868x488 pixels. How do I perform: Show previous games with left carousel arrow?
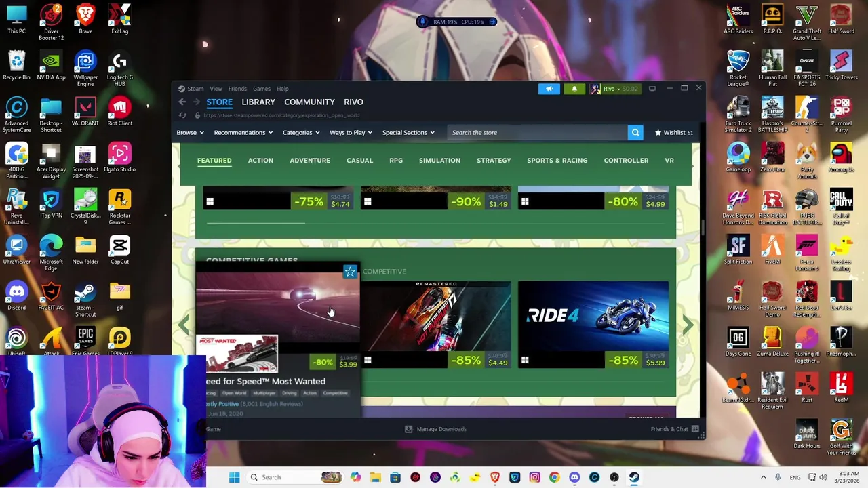(x=184, y=325)
